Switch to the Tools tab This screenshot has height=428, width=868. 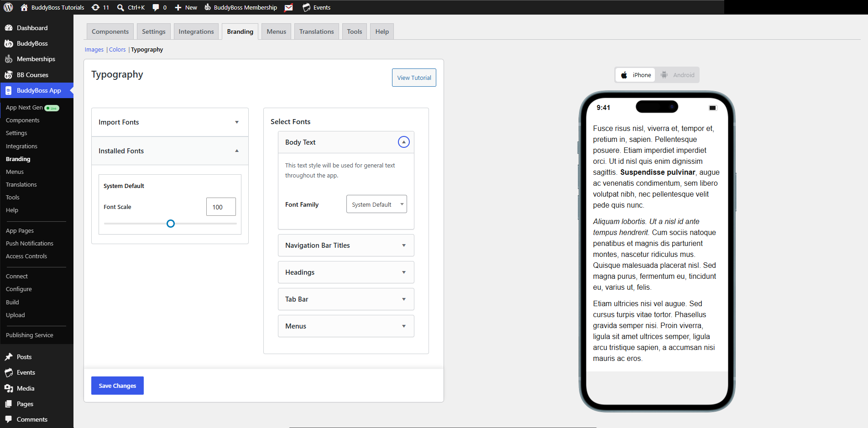354,31
